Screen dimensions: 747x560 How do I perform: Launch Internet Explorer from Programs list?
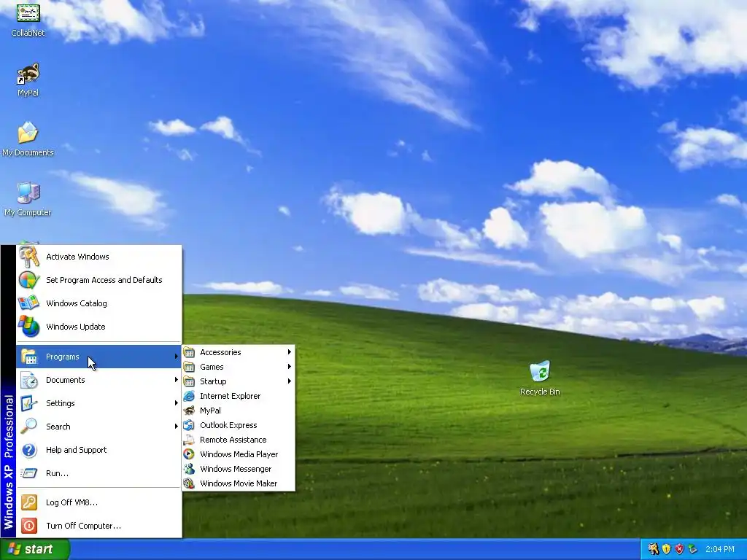pyautogui.click(x=239, y=396)
